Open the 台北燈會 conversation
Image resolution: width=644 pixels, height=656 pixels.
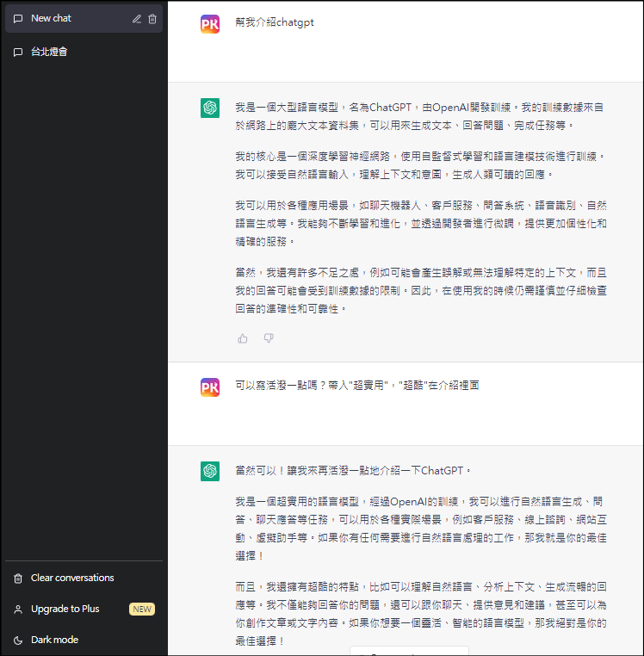[x=84, y=52]
